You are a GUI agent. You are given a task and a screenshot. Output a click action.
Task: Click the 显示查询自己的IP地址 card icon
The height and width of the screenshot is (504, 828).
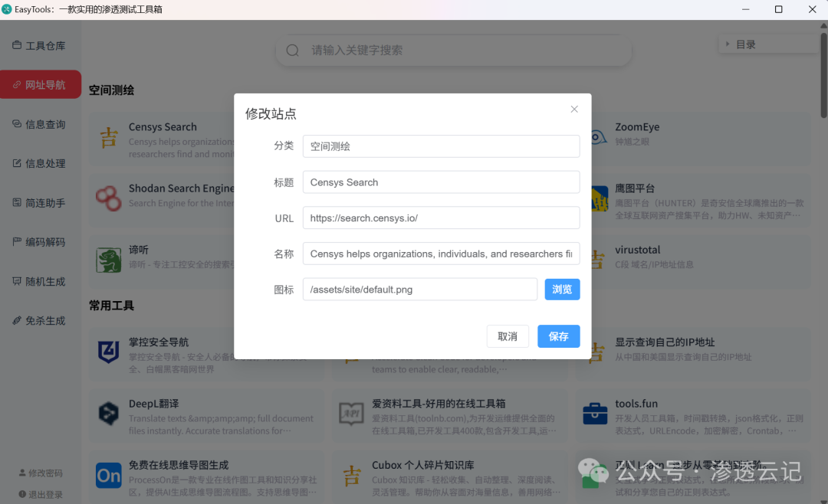[x=597, y=352]
